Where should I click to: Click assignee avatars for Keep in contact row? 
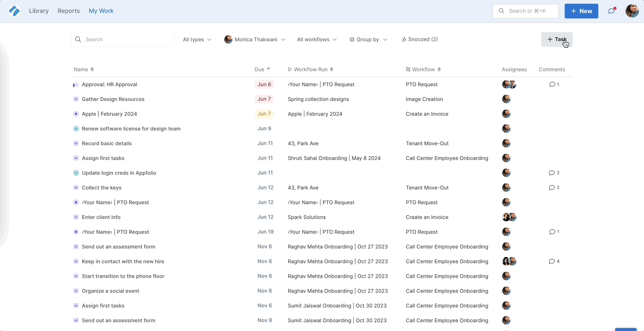[x=509, y=261]
